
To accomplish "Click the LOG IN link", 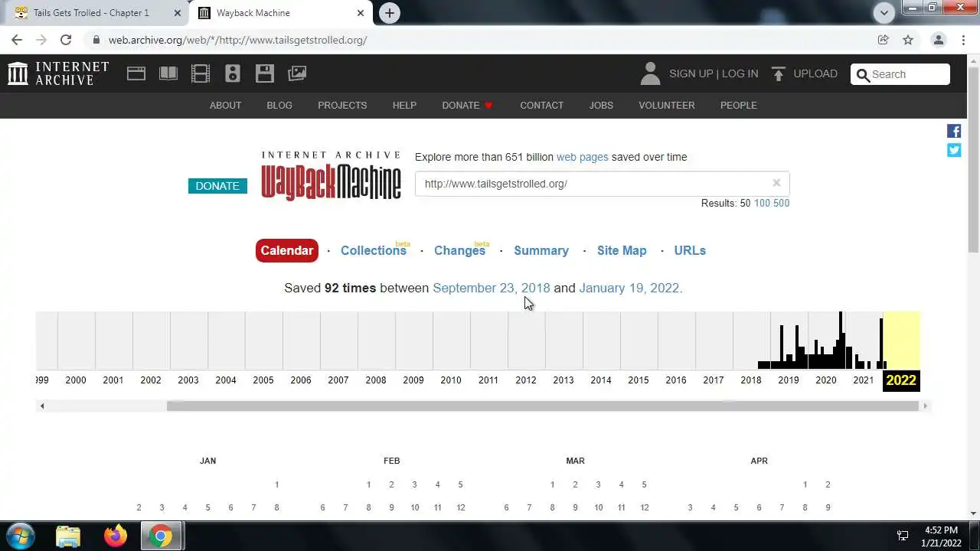I will click(x=740, y=73).
